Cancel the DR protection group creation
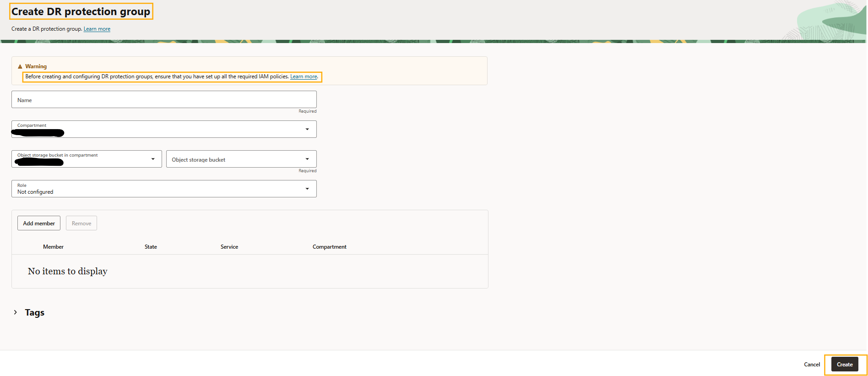 pyautogui.click(x=812, y=365)
